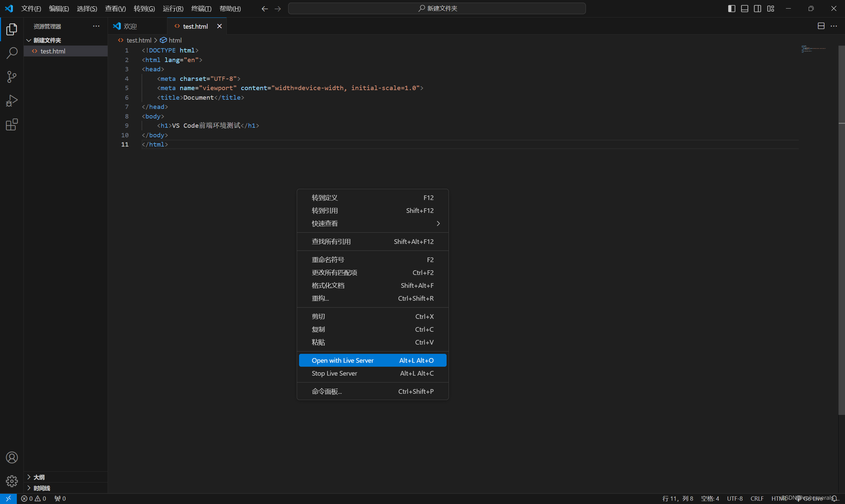Open Extensions view icon
Viewport: 845px width, 504px height.
[12, 125]
